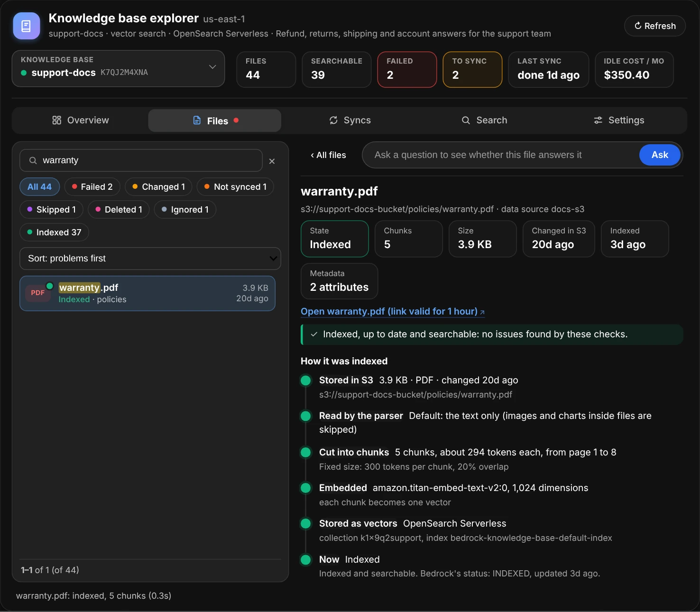Toggle the Not synced 1 filter chip
Screen dimensions: 700x612
[x=235, y=187]
